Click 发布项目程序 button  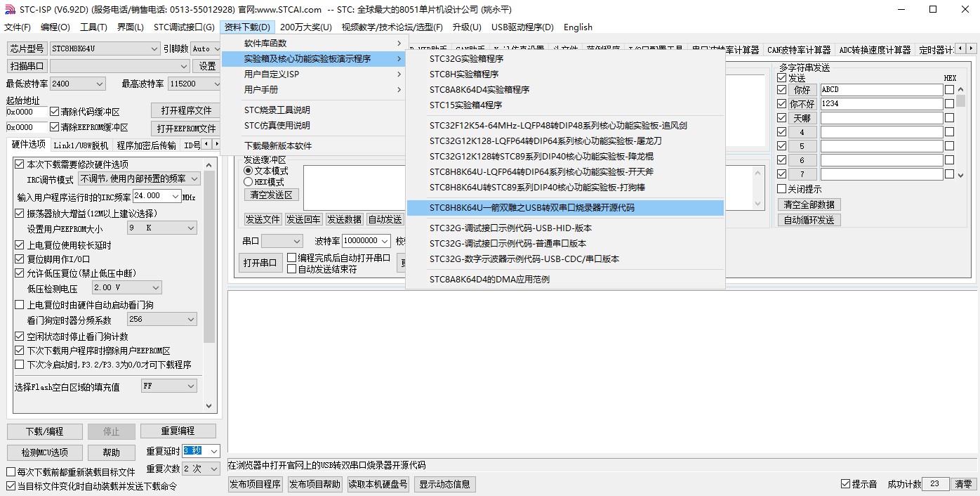coord(256,484)
